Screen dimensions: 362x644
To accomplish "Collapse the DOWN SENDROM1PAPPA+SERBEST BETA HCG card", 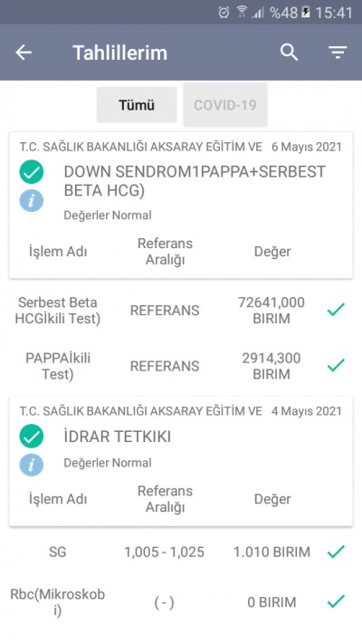I will (x=181, y=205).
